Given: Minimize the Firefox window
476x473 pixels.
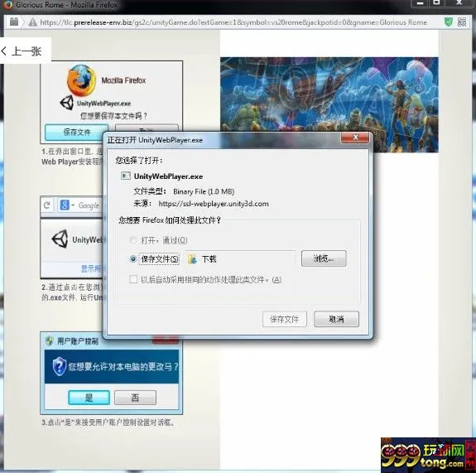Looking at the screenshot, I should click(421, 3).
